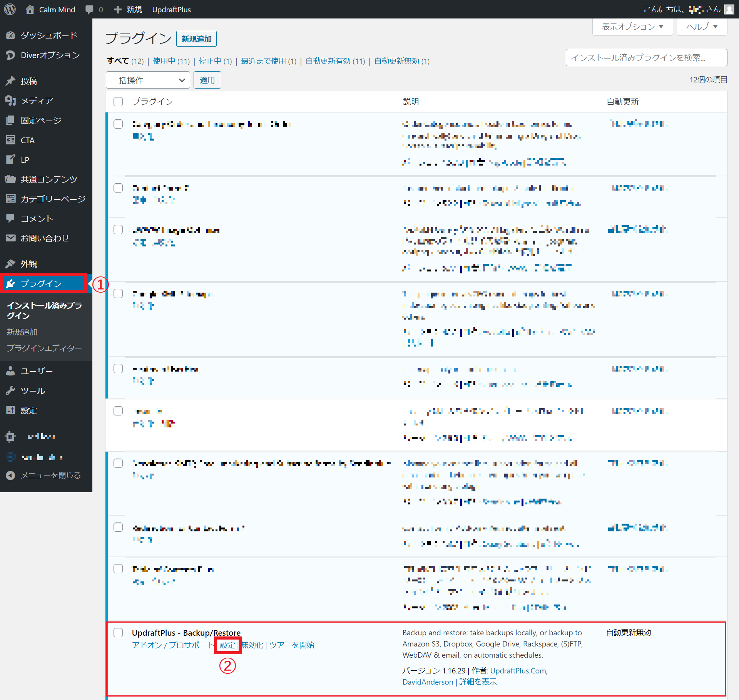Click the 外観 brush icon

coord(10,264)
